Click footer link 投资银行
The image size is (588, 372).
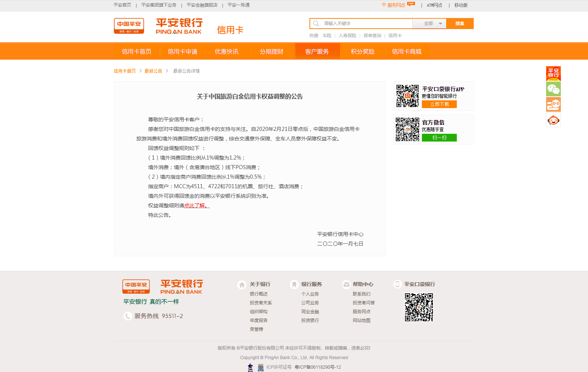click(x=310, y=321)
